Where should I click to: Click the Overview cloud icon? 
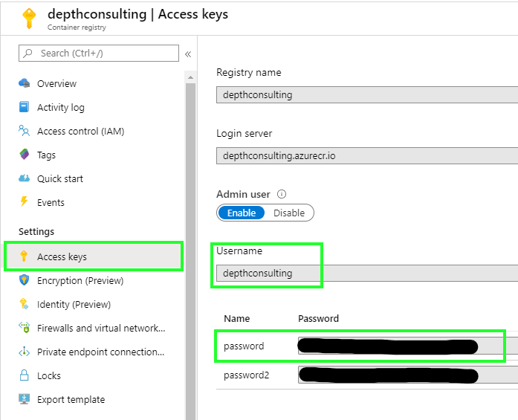(x=24, y=83)
